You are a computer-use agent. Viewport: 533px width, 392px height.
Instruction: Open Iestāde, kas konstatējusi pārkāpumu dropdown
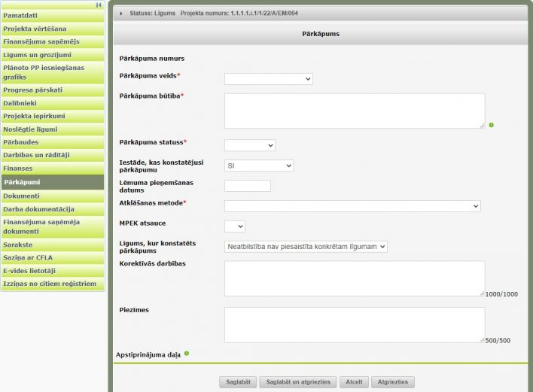coord(258,166)
